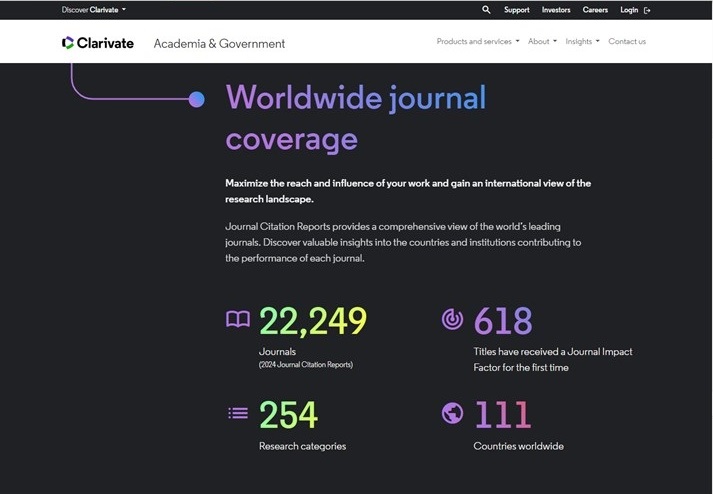This screenshot has height=494, width=713.
Task: Expand Products and services menu
Action: pos(478,41)
